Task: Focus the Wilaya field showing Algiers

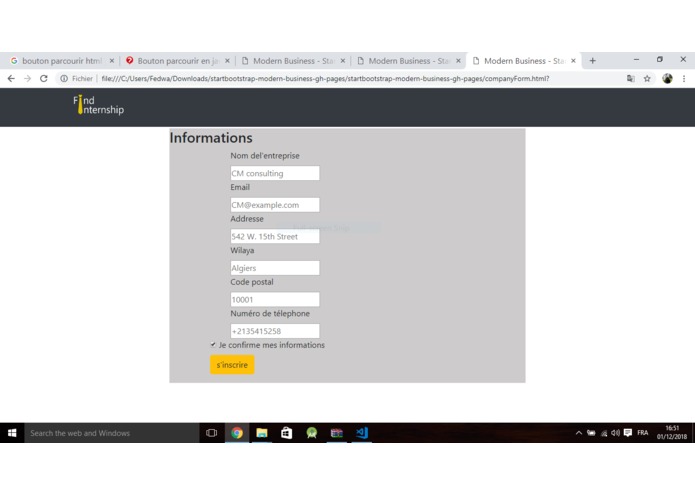Action: click(x=275, y=268)
